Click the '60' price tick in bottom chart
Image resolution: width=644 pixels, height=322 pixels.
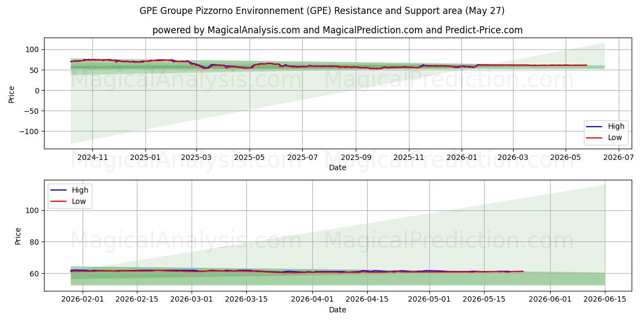coord(35,274)
